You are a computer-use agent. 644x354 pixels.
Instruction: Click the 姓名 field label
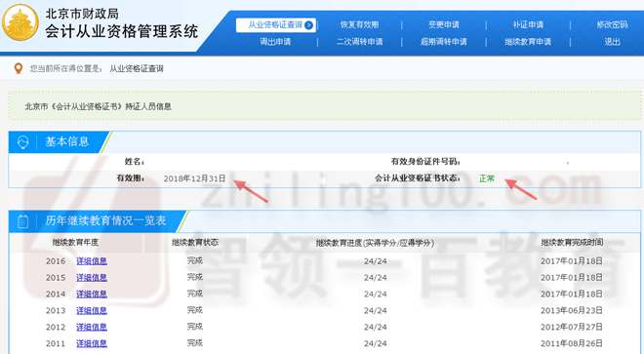tap(135, 162)
